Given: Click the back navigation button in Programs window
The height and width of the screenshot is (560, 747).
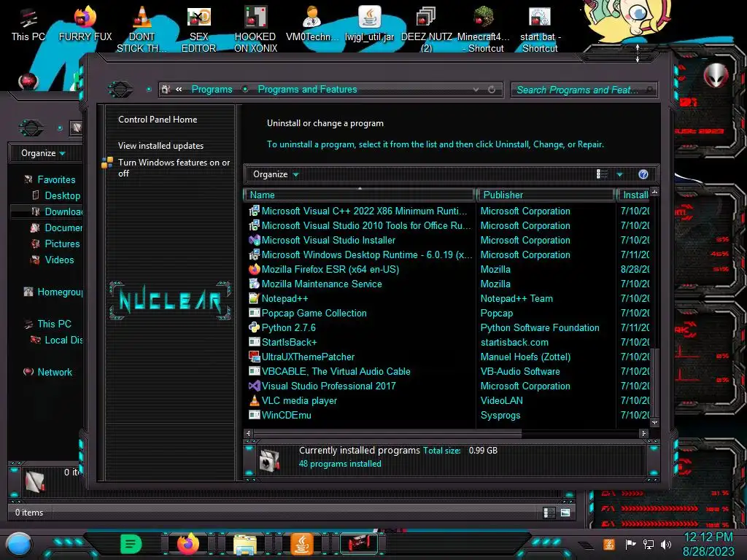Looking at the screenshot, I should pyautogui.click(x=120, y=89).
